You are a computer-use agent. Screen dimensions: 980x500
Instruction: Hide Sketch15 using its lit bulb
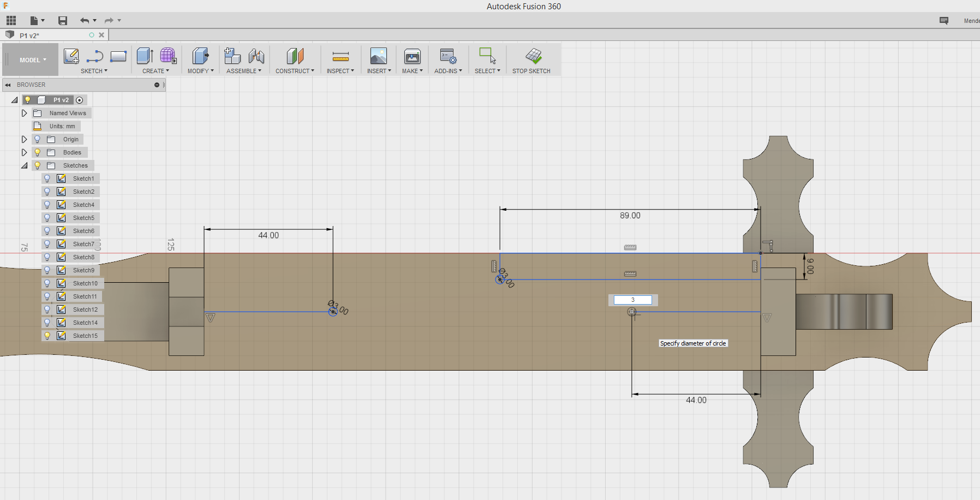pos(47,336)
